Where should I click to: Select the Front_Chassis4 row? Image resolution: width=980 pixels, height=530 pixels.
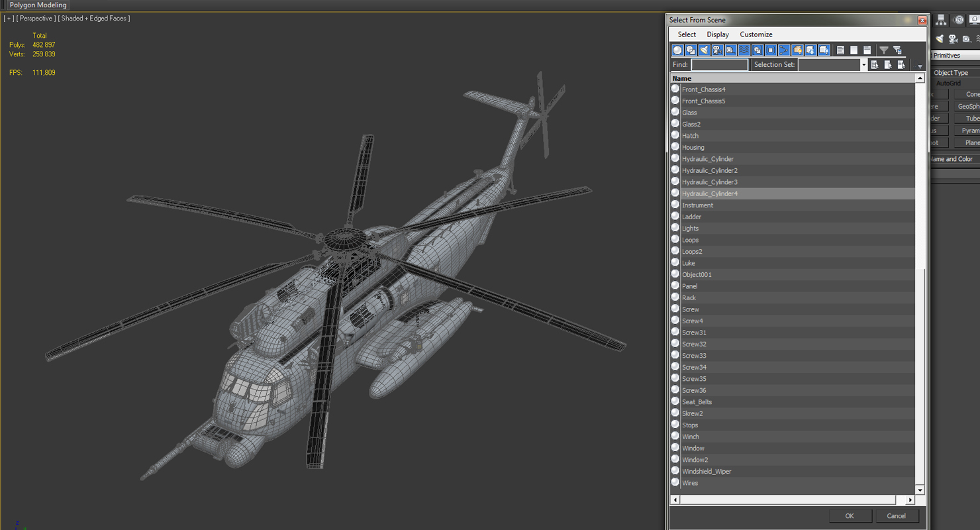coord(793,89)
